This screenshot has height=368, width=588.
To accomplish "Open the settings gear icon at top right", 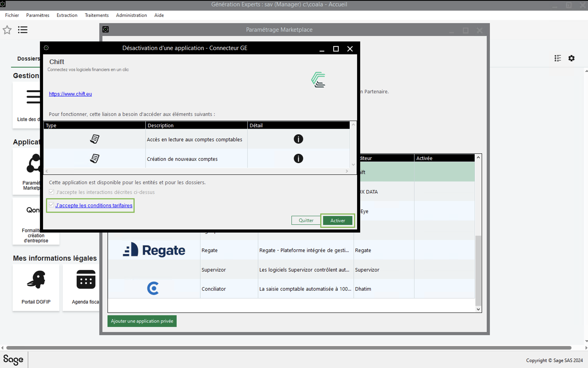I will (571, 58).
